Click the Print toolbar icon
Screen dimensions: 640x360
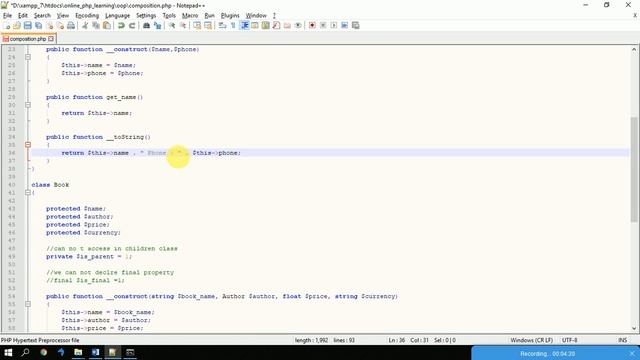(x=71, y=25)
